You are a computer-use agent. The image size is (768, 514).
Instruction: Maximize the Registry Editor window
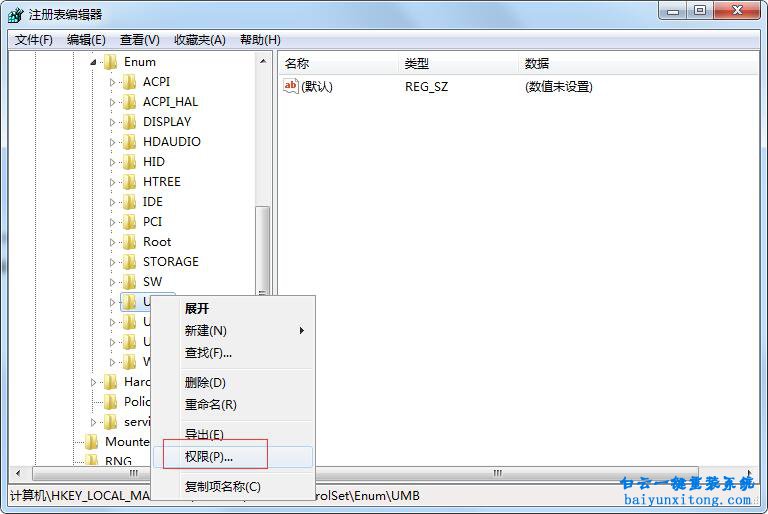700,10
